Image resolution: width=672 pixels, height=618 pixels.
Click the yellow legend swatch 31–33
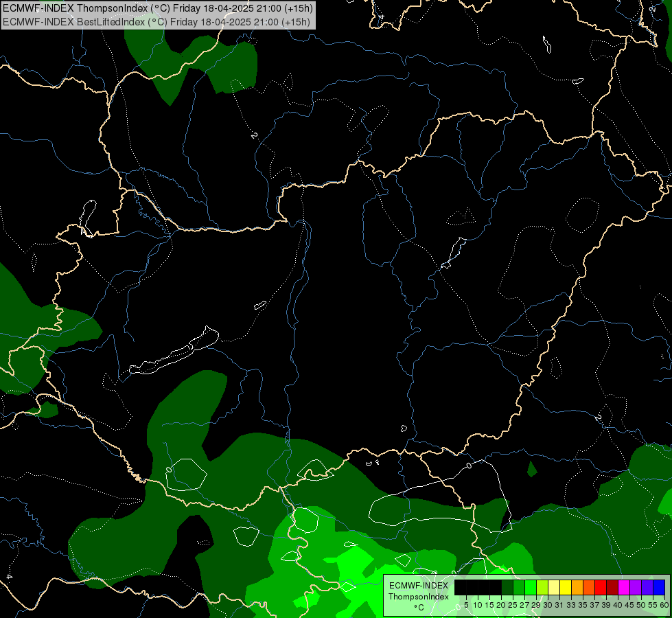(x=566, y=587)
